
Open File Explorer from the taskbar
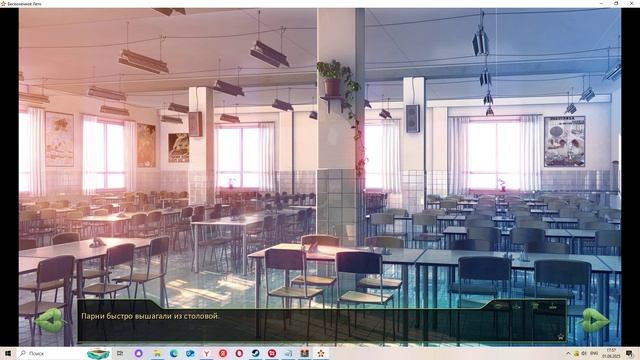coord(157,353)
